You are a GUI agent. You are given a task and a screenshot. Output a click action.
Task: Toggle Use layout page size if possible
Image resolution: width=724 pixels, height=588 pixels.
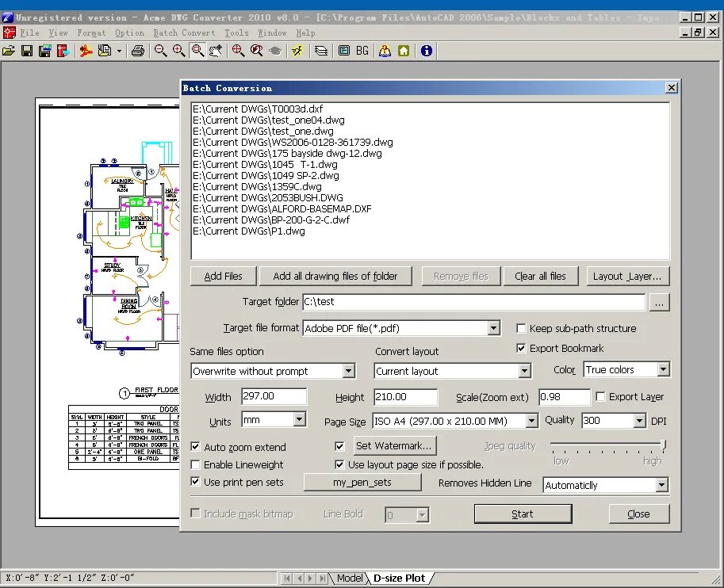pos(339,464)
